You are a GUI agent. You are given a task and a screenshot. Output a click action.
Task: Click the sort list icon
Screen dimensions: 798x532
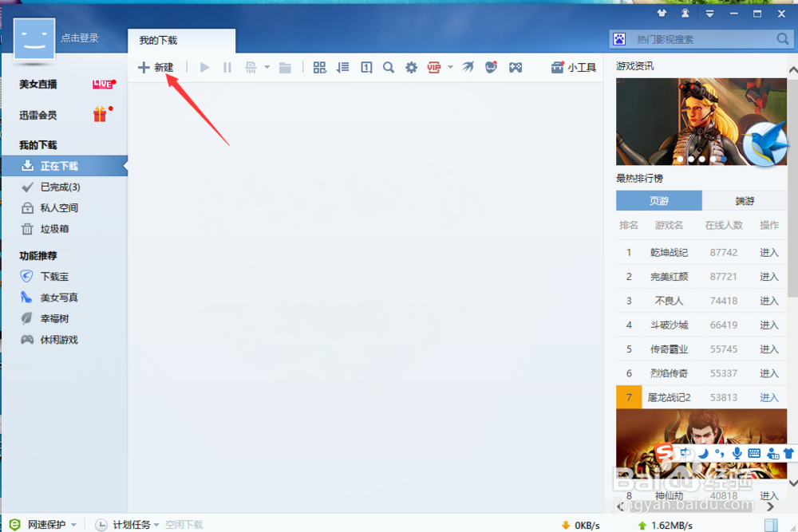point(342,67)
